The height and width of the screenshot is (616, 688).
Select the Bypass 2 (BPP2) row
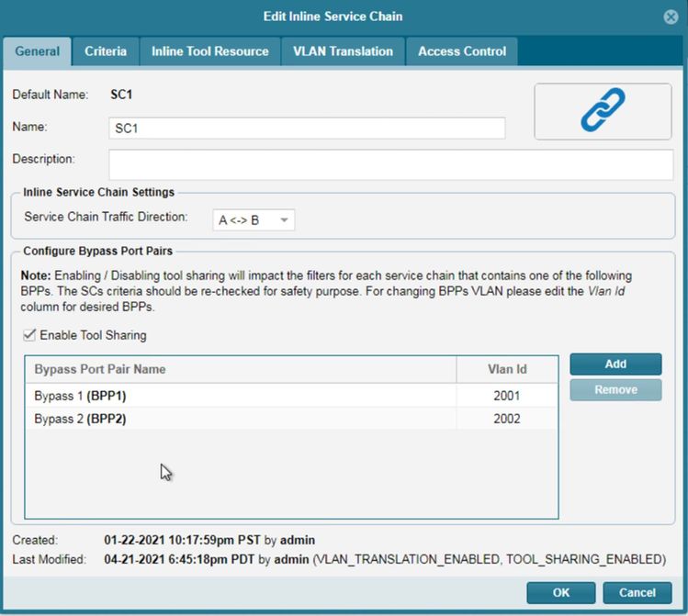click(239, 419)
